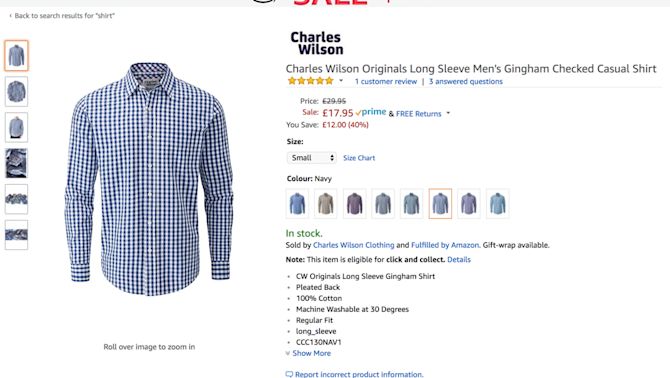Choose the selected Navy colour swatch
The height and width of the screenshot is (378, 670).
[440, 203]
